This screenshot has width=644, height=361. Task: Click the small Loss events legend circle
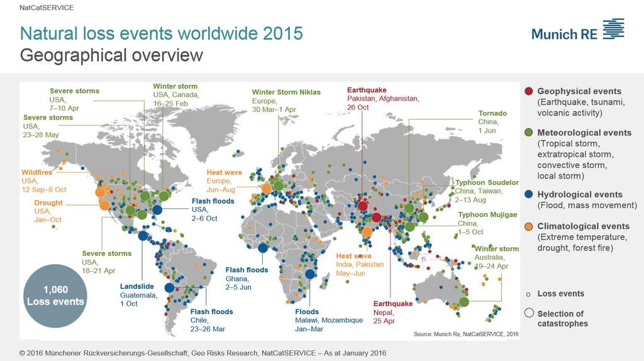[x=528, y=294]
